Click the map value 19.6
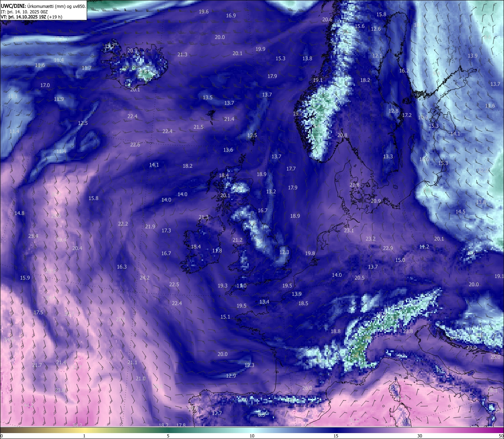 coord(204,12)
